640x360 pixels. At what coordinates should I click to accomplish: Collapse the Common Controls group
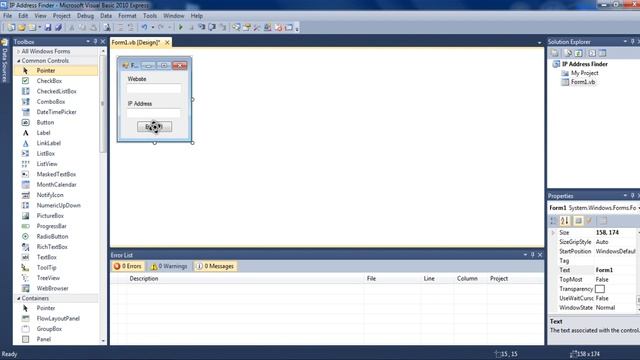click(18, 61)
